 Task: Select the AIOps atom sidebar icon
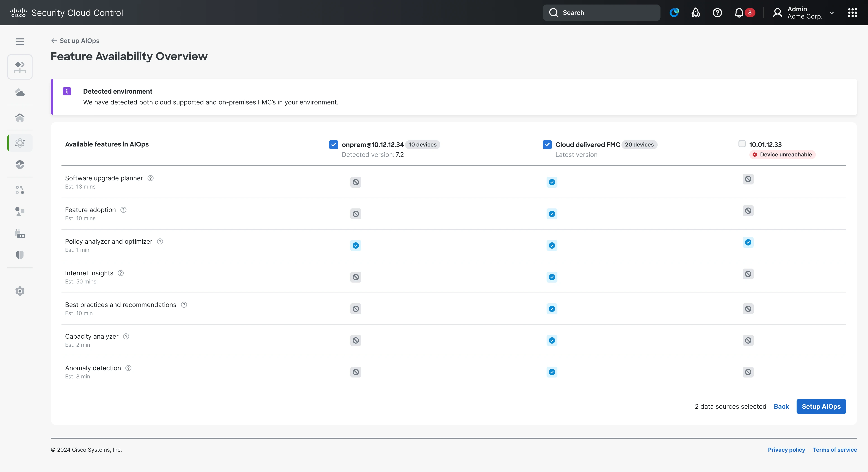[x=20, y=142]
